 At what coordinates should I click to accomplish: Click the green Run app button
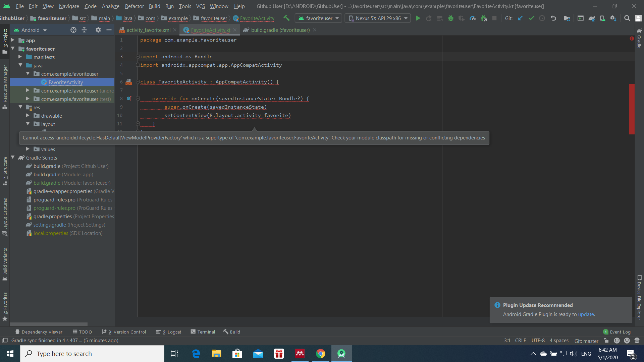point(418,18)
